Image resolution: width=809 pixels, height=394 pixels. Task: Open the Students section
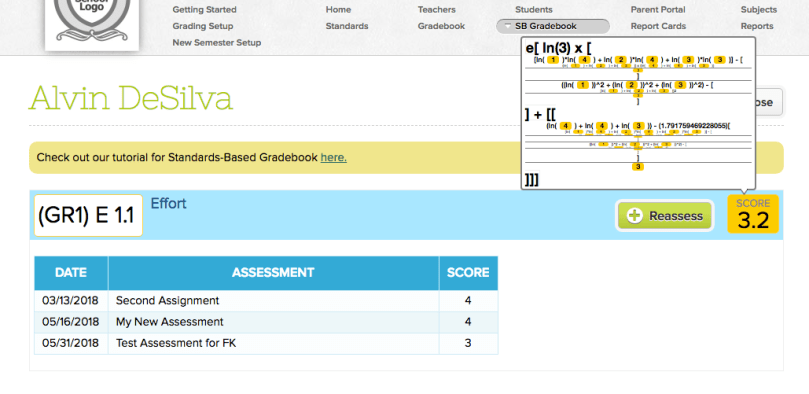tap(533, 10)
